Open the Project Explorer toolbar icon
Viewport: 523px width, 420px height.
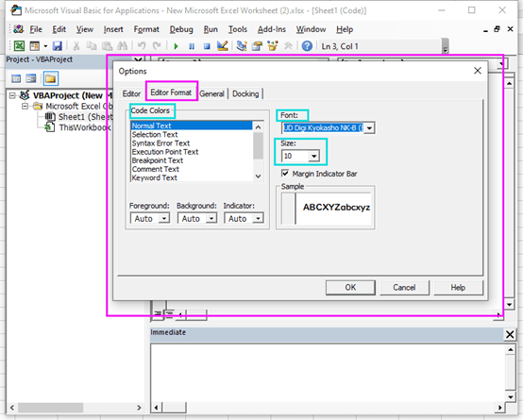(242, 45)
